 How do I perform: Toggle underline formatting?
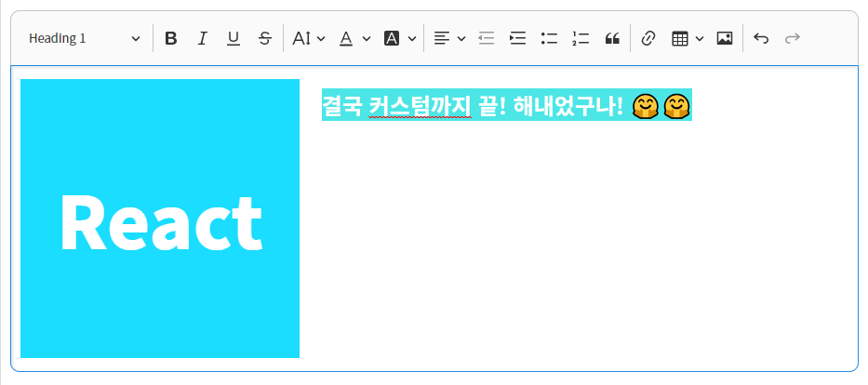pos(234,38)
